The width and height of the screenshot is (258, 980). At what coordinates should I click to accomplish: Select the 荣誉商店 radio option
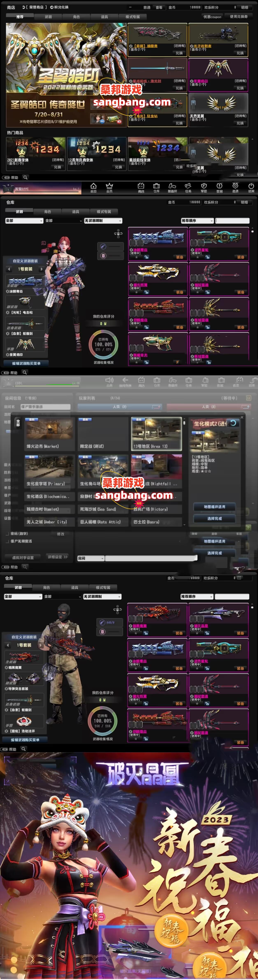click(x=24, y=7)
